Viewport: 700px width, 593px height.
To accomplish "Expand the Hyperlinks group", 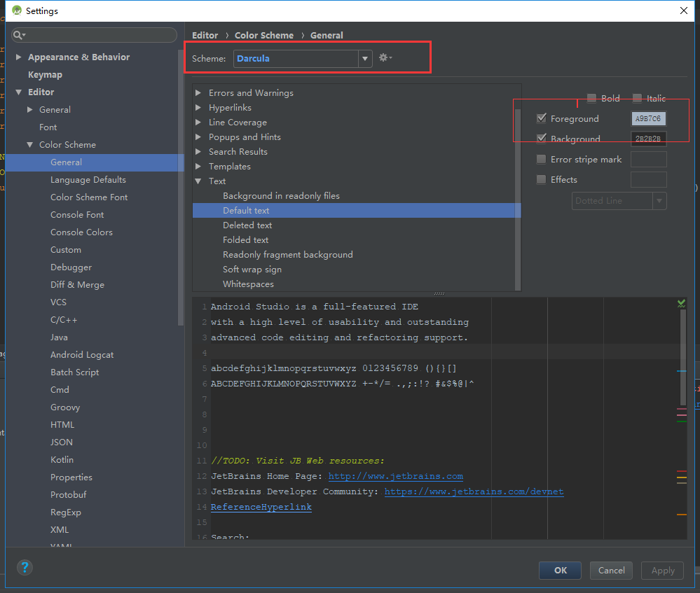I will pyautogui.click(x=198, y=108).
